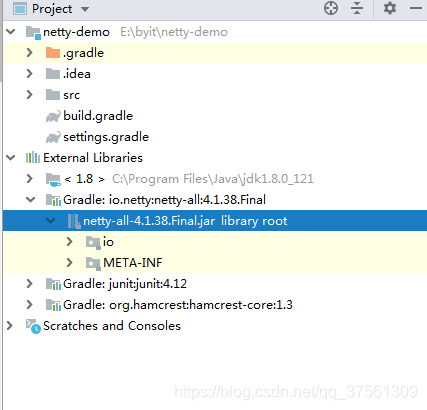Select netty-all-4.1.38.Final.jar library root row
427x410 pixels.
[x=215, y=221]
